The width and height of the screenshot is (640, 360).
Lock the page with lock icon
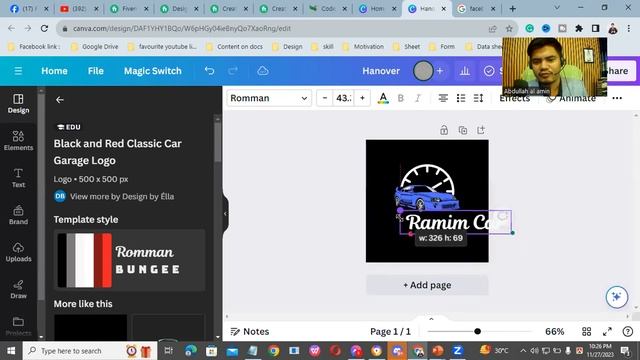pyautogui.click(x=444, y=130)
